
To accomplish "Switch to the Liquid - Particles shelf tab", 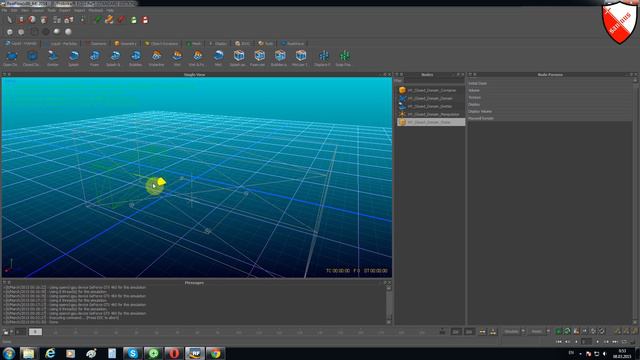I will coord(61,43).
